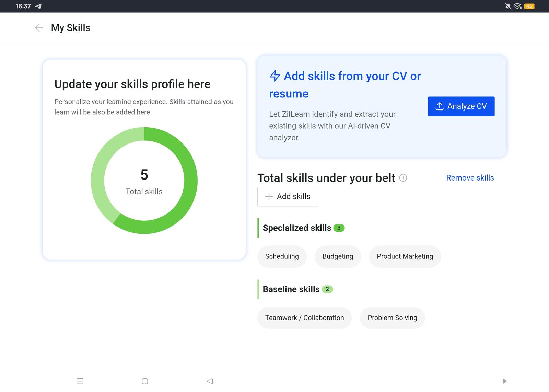Tap the Android home square button
This screenshot has width=549, height=392.
coord(145,381)
